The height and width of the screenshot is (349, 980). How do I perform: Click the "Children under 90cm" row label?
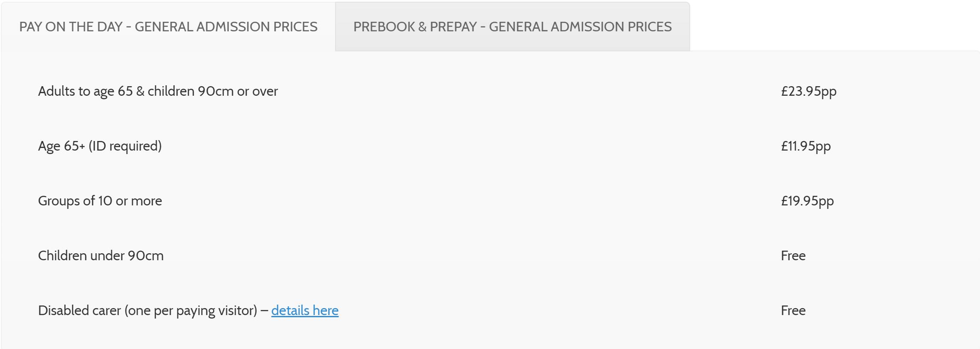tap(101, 255)
